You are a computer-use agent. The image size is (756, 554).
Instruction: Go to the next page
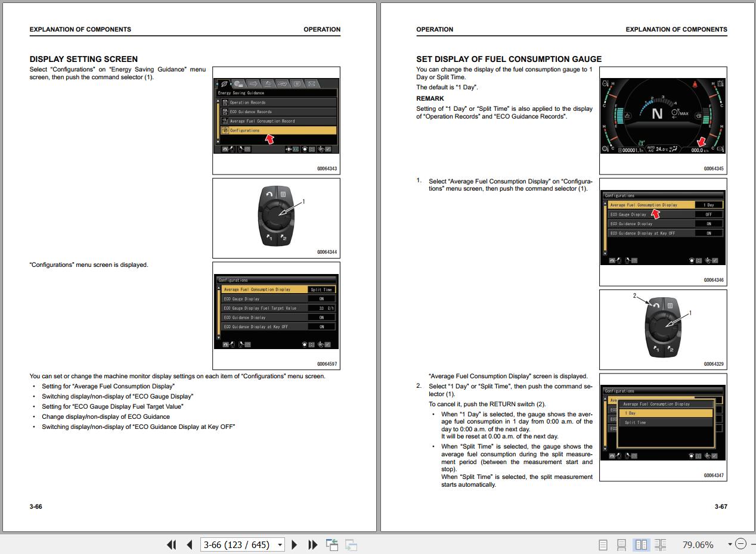tap(294, 544)
